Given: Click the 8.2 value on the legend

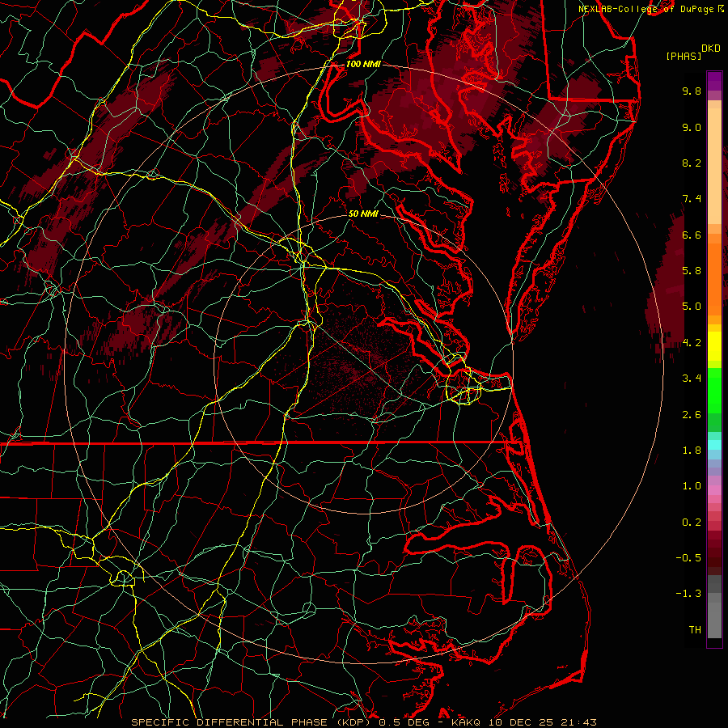Looking at the screenshot, I should [x=692, y=163].
